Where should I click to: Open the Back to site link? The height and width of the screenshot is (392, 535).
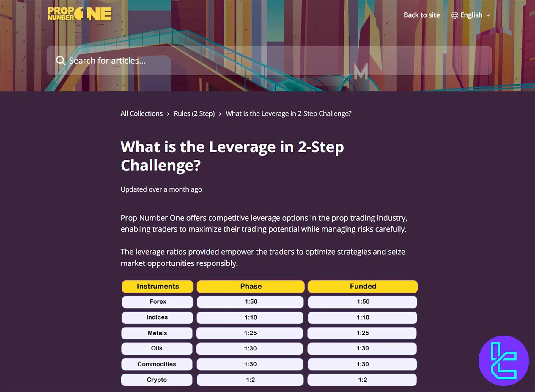click(x=421, y=15)
